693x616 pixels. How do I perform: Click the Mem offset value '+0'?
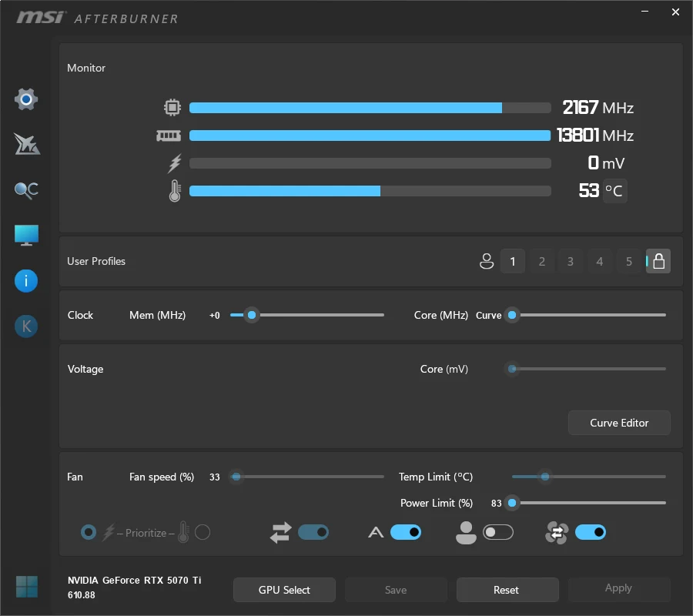click(214, 316)
